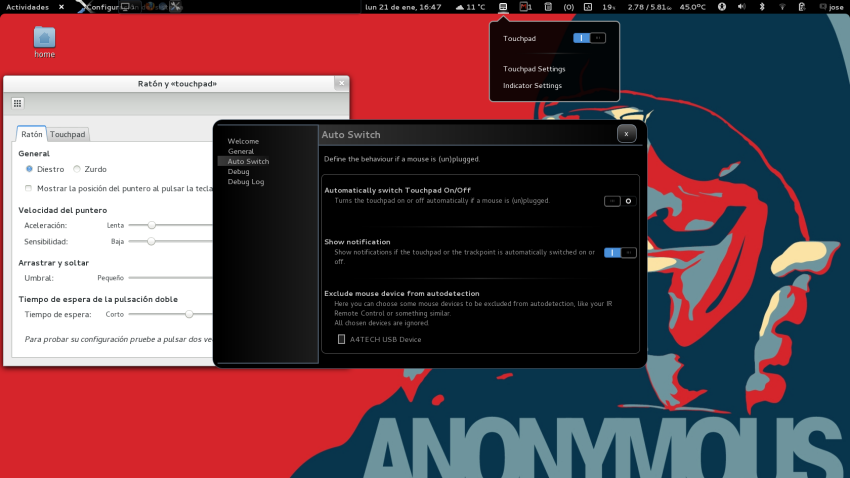The width and height of the screenshot is (850, 478).
Task: Click the grid overview icon in the Ratón y touchpad window
Action: pyautogui.click(x=17, y=103)
